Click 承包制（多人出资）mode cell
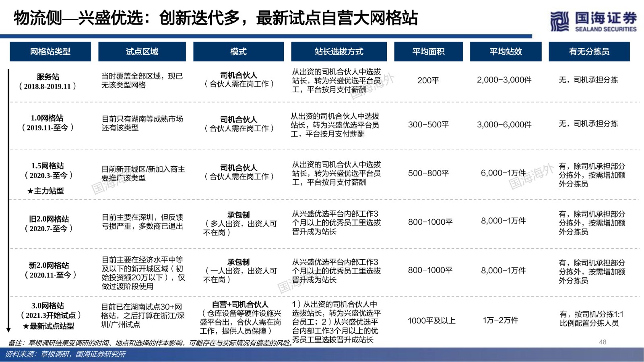 240,224
